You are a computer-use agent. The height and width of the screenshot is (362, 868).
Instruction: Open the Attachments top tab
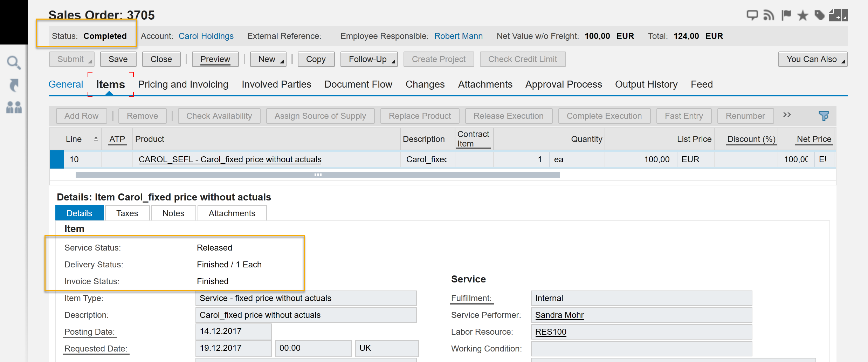coord(485,84)
